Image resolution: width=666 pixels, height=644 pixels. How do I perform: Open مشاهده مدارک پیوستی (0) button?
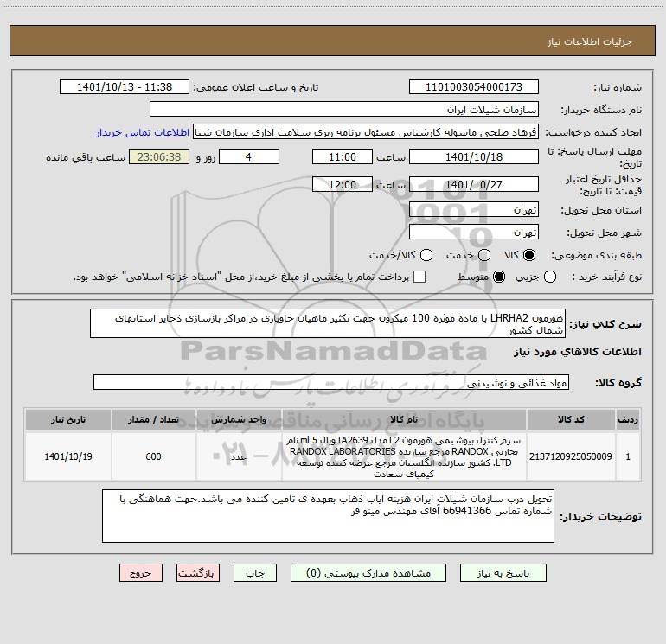(368, 572)
